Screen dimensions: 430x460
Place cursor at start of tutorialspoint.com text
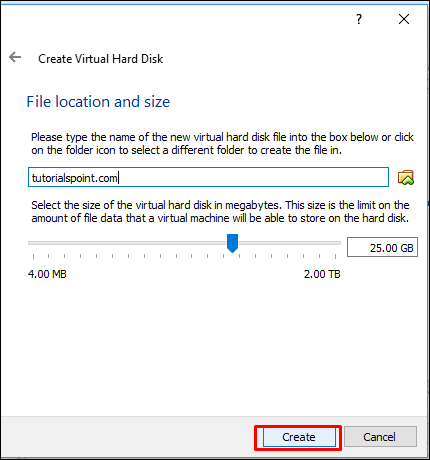[x=32, y=178]
